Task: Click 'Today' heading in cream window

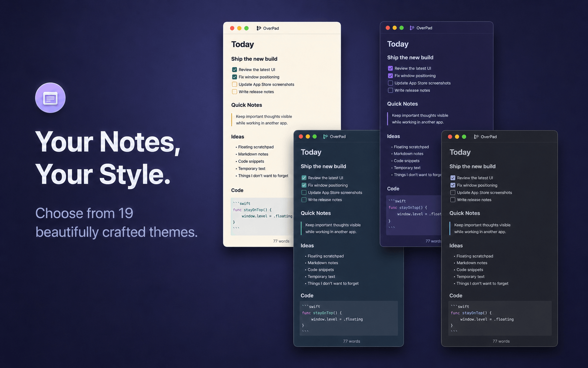Action: click(x=242, y=45)
